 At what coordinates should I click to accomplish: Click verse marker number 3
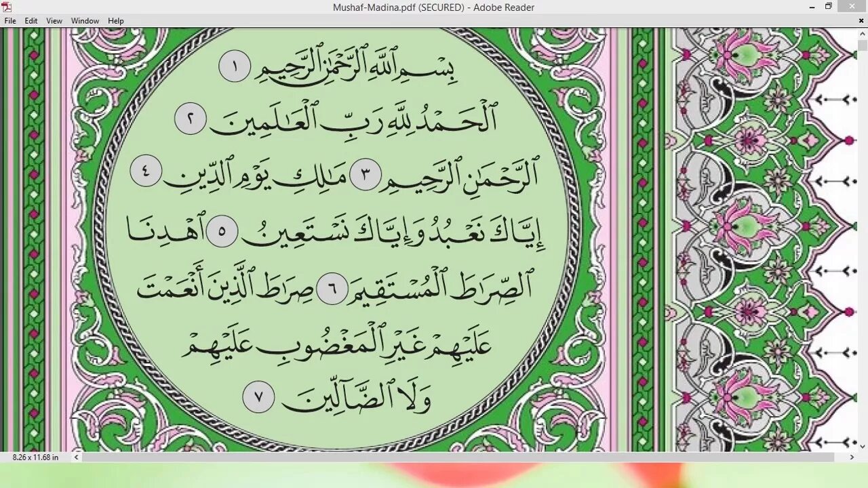(x=366, y=175)
